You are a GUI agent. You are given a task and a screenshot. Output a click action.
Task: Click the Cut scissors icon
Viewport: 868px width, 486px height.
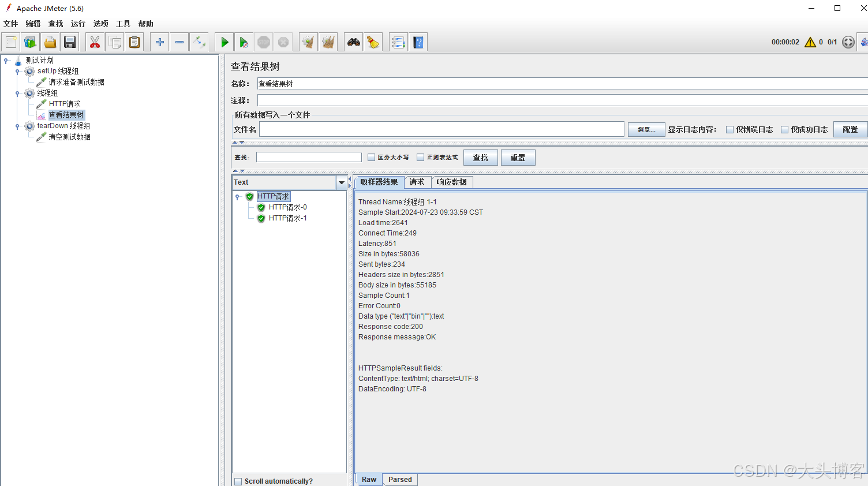(x=95, y=42)
